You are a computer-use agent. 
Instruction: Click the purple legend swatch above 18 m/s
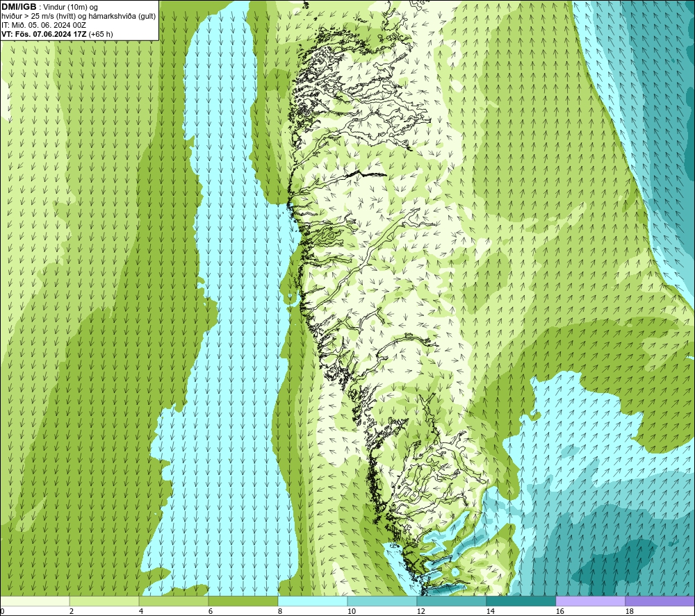tap(660, 601)
